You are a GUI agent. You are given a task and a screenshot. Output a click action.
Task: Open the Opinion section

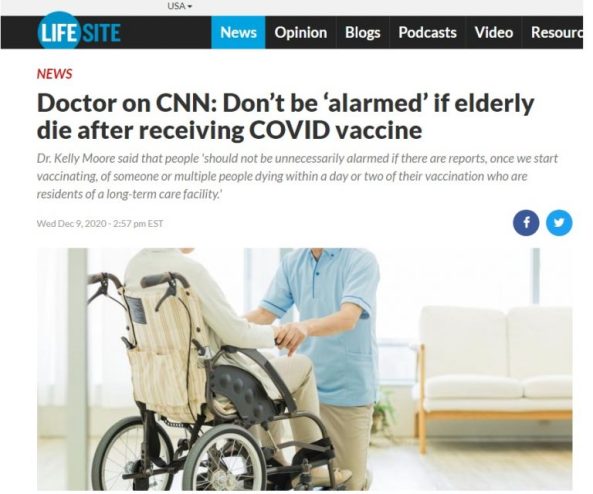click(x=301, y=33)
